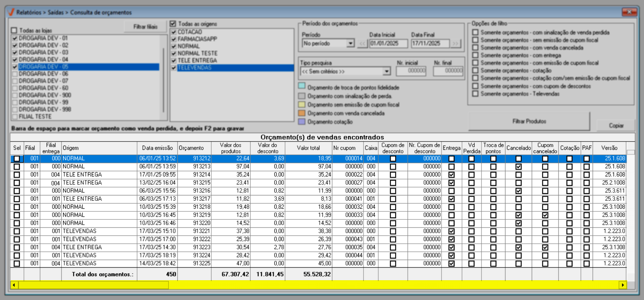Click the horizontal scrollbar left arrow

[x=14, y=285]
